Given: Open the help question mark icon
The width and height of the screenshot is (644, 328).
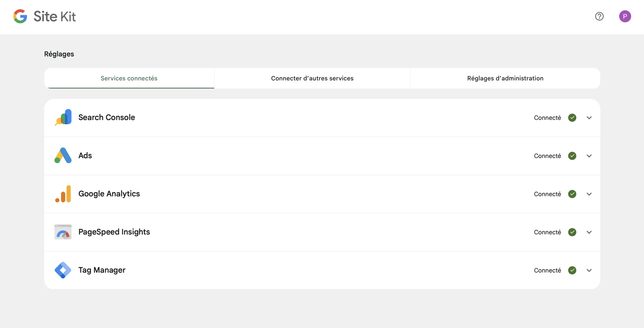Looking at the screenshot, I should (x=599, y=16).
